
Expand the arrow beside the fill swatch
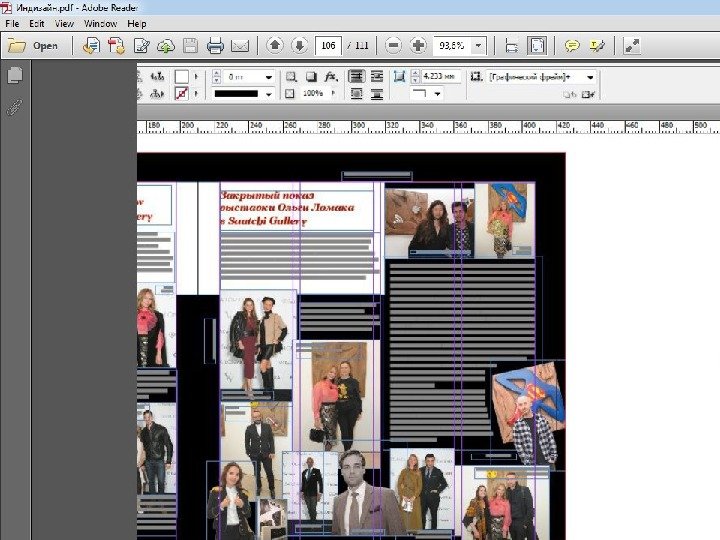197,77
